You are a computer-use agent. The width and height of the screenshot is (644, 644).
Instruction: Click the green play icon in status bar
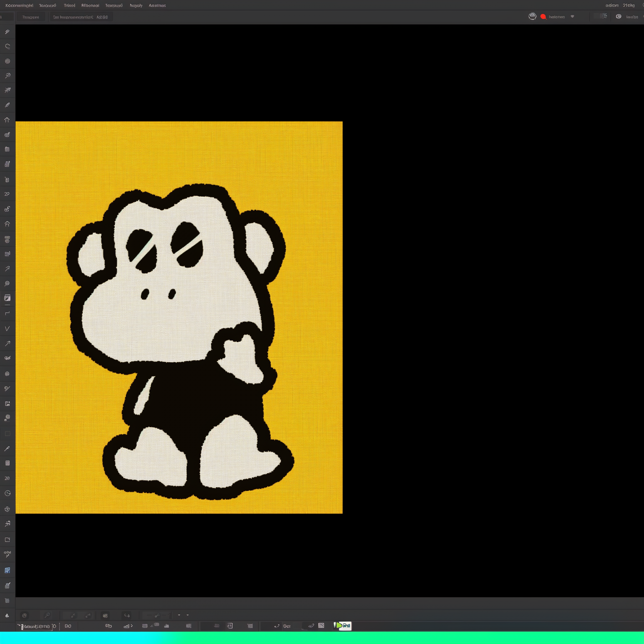click(339, 626)
